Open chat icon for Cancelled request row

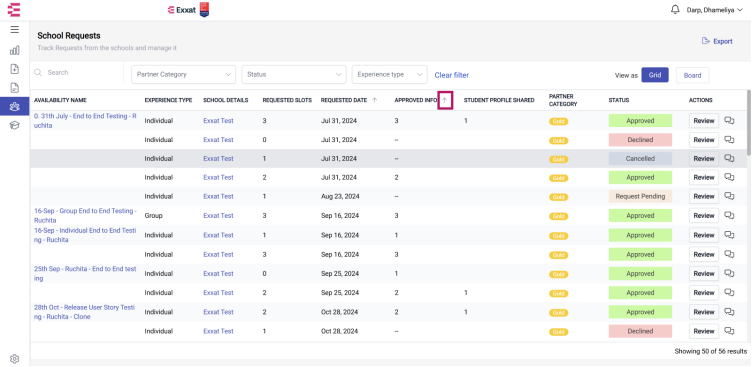click(x=729, y=158)
